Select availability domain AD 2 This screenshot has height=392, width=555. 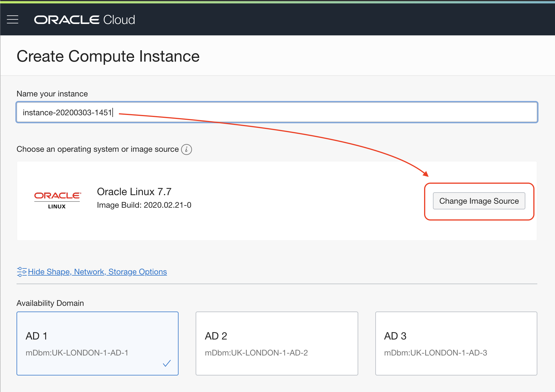276,343
